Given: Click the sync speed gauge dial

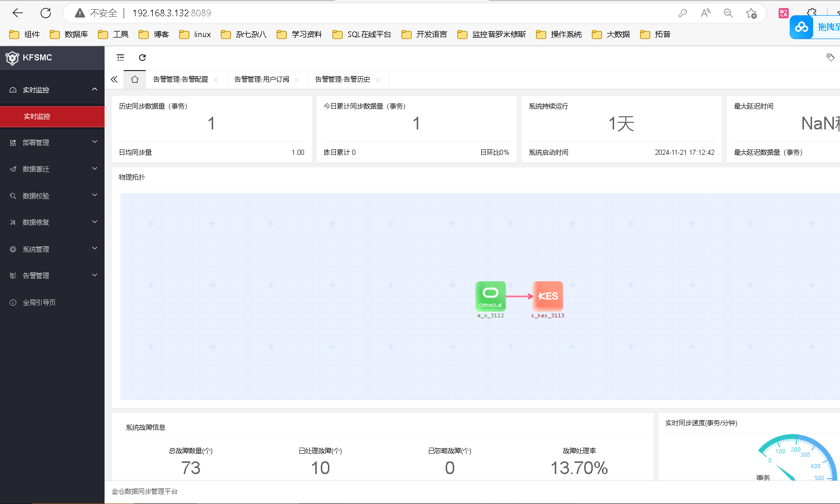Looking at the screenshot, I should tap(797, 458).
